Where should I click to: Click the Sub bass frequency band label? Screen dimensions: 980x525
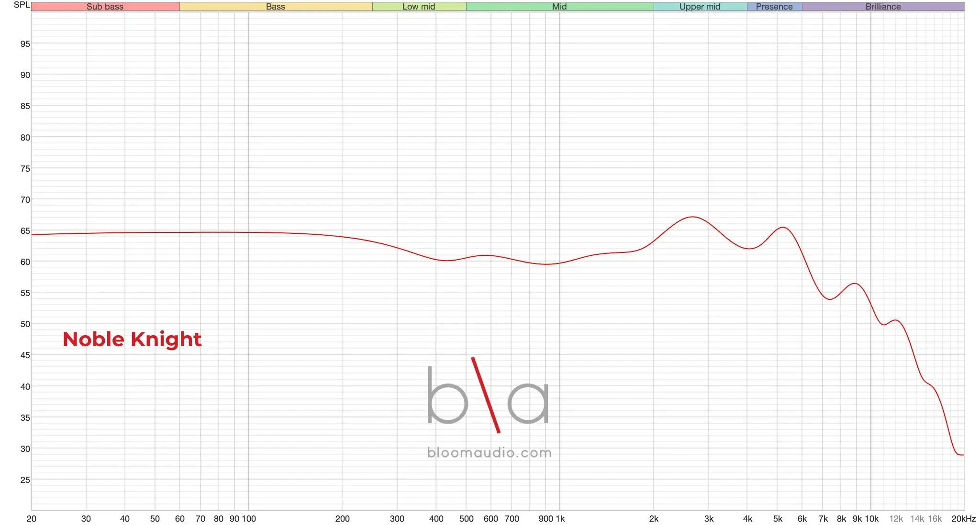click(x=105, y=7)
